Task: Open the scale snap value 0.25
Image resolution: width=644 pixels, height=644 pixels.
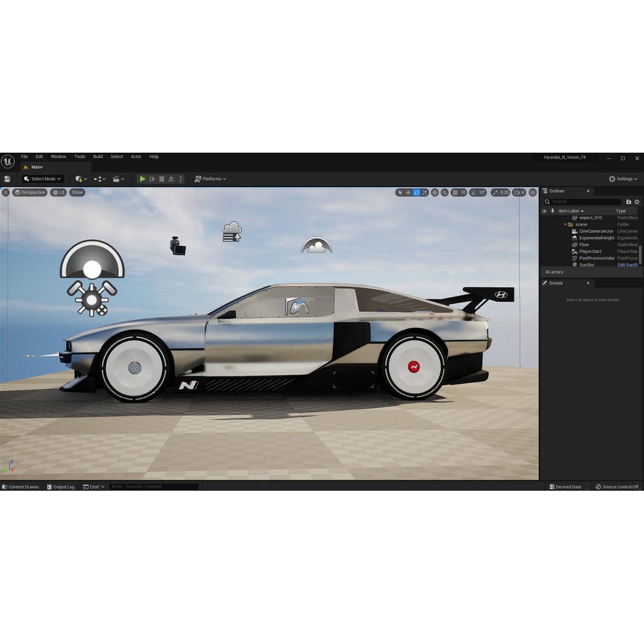Action: [505, 193]
